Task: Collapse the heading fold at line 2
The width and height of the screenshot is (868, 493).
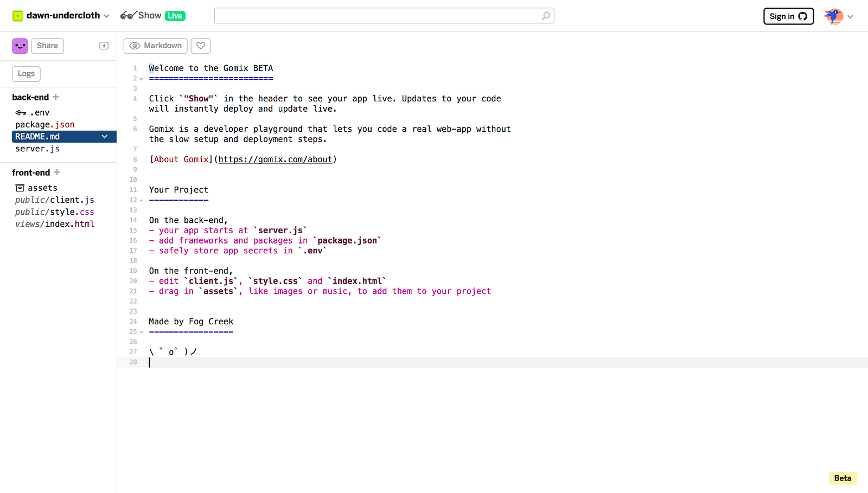Action: (141, 79)
